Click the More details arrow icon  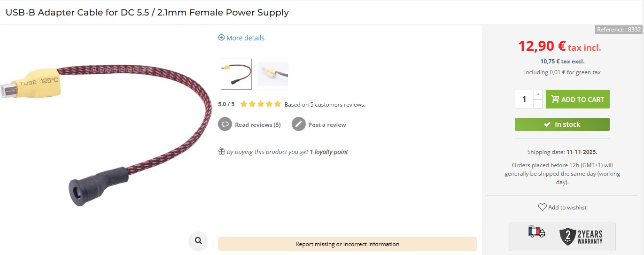pyautogui.click(x=221, y=38)
